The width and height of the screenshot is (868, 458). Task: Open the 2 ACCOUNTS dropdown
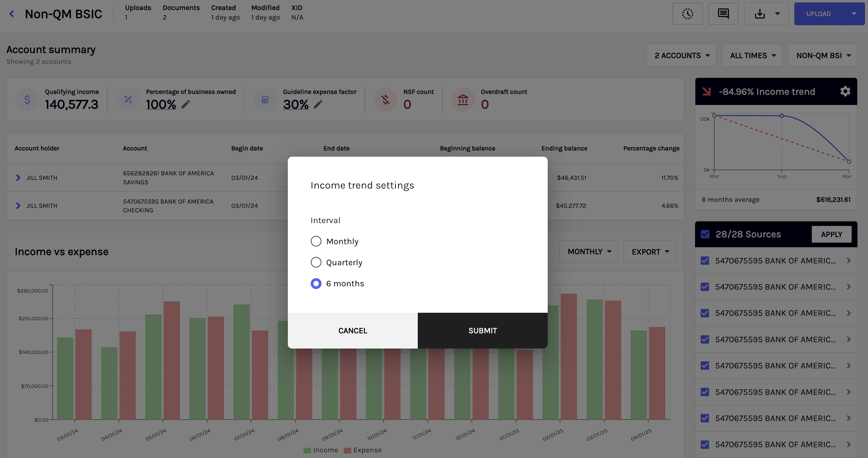(x=681, y=55)
